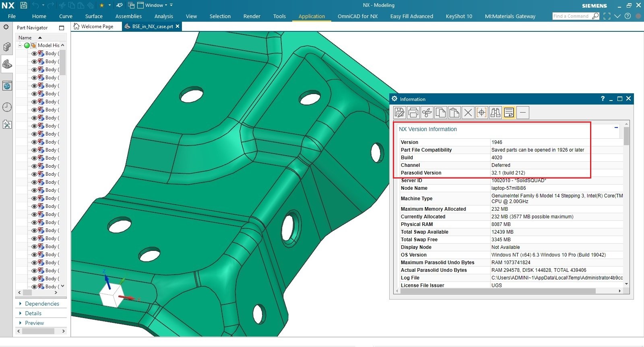Toggle visibility eye of sixth Body row
This screenshot has width=644, height=347.
(x=34, y=94)
